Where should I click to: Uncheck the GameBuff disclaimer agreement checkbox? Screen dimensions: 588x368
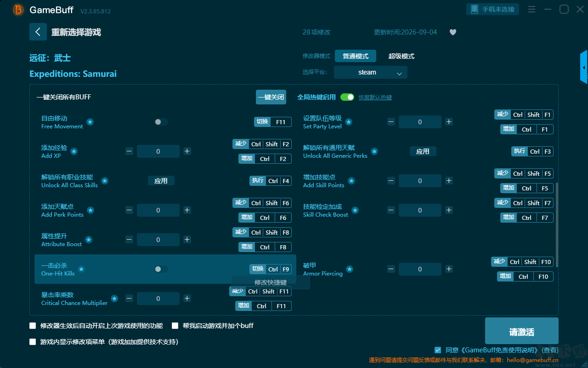click(x=438, y=350)
